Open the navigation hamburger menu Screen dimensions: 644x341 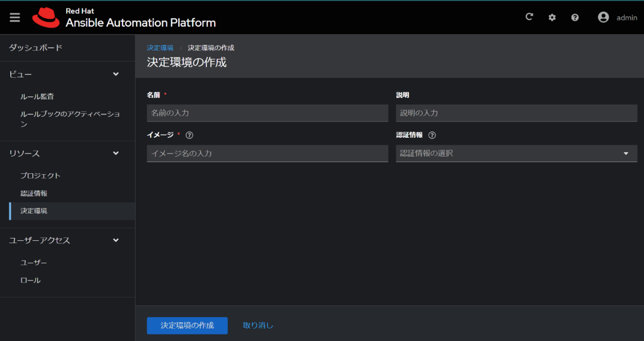(14, 17)
